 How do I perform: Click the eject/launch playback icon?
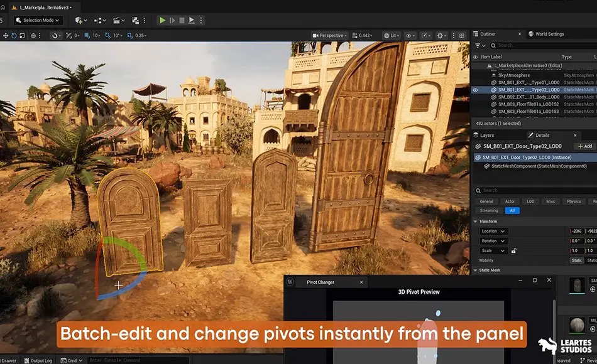(x=192, y=20)
